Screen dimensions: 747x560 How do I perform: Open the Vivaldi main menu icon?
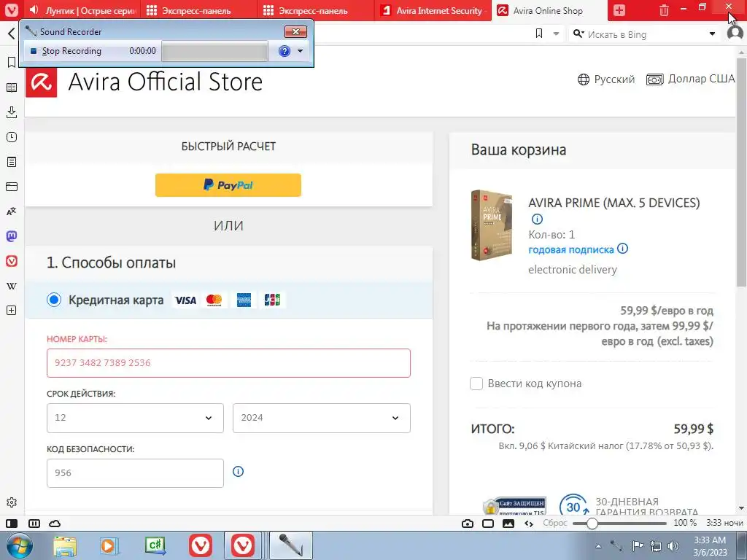pos(12,10)
